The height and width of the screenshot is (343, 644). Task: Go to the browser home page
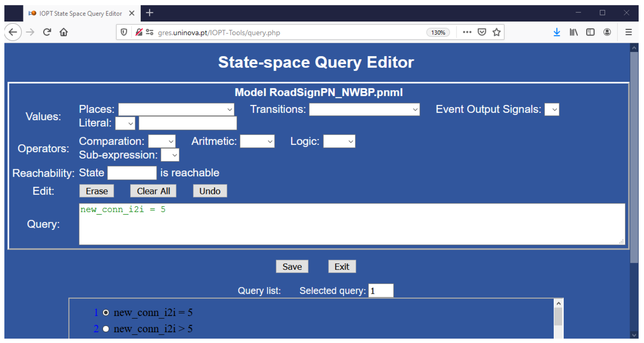[x=63, y=32]
